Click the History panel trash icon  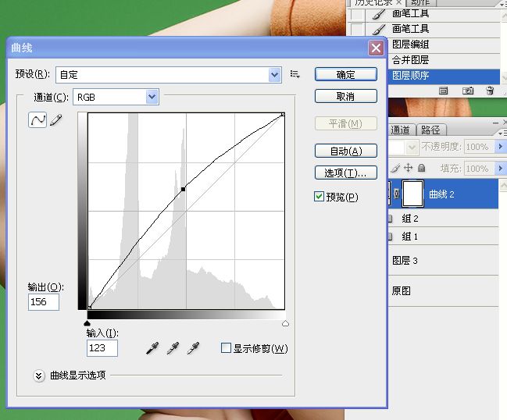tap(490, 91)
